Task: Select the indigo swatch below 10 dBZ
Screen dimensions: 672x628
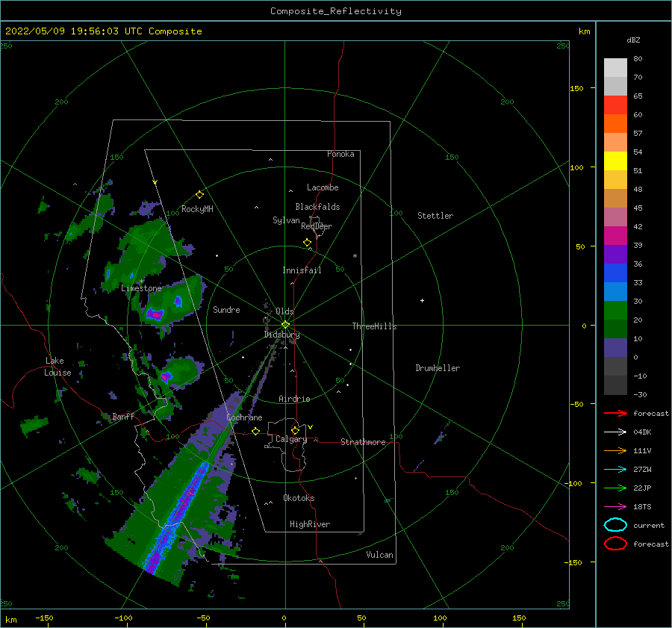Action: (x=615, y=347)
